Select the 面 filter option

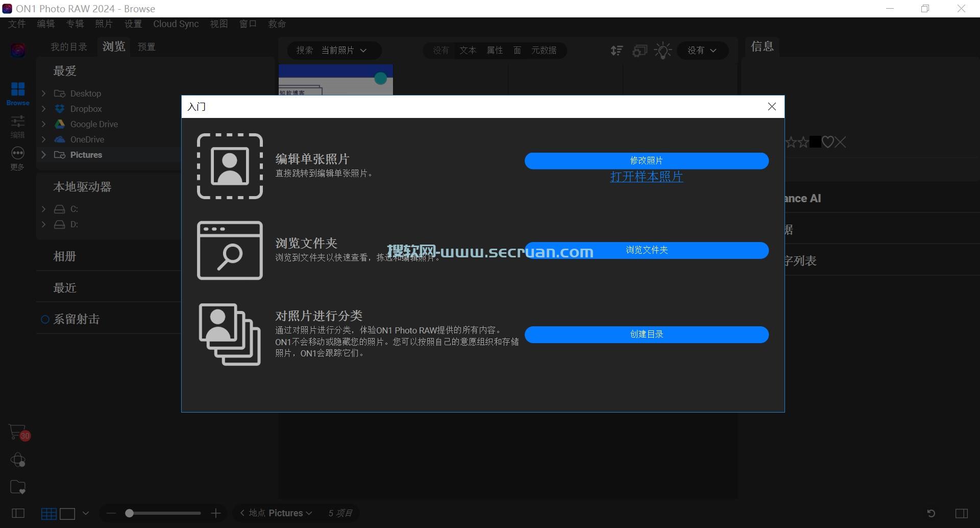(x=517, y=51)
